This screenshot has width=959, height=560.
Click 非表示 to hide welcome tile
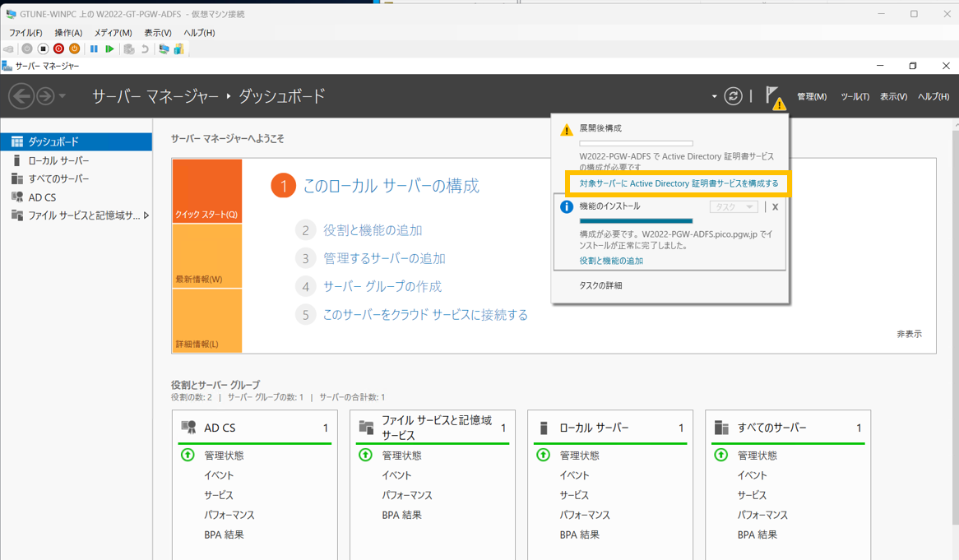pyautogui.click(x=909, y=334)
